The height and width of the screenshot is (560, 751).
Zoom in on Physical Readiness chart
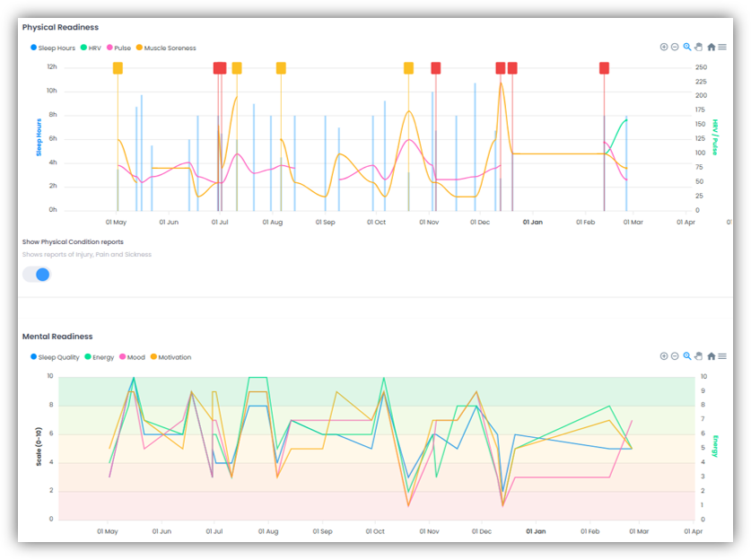[664, 47]
